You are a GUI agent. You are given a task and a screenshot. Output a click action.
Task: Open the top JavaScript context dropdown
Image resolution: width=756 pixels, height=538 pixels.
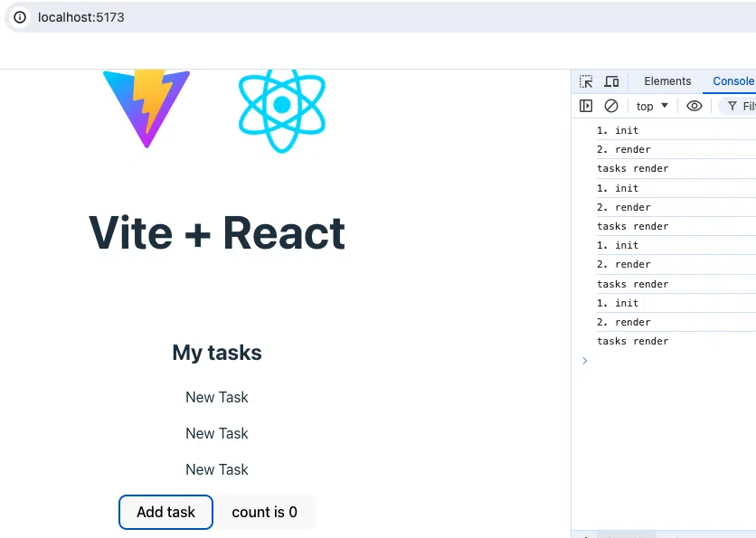[652, 106]
